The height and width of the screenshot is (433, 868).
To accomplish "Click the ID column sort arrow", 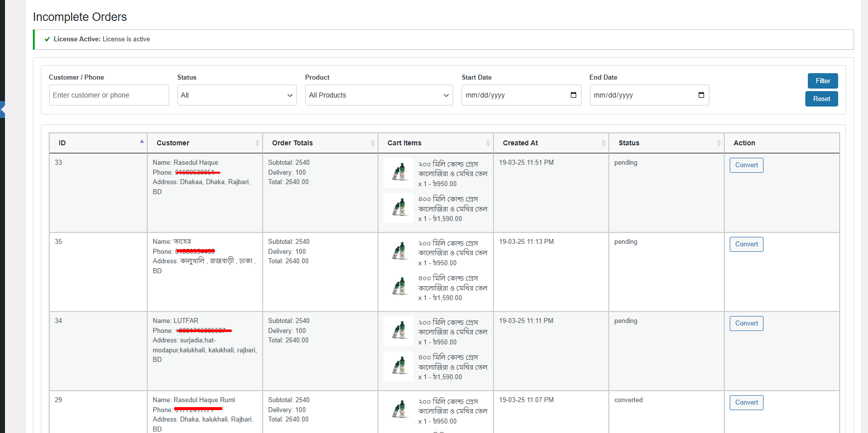I will tap(142, 142).
